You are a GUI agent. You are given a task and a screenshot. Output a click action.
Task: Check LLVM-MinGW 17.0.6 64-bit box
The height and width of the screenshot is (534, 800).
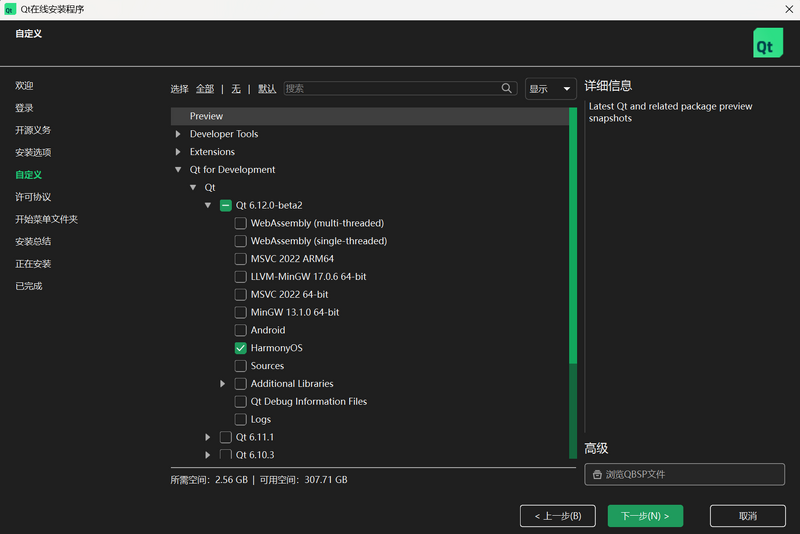coord(240,276)
